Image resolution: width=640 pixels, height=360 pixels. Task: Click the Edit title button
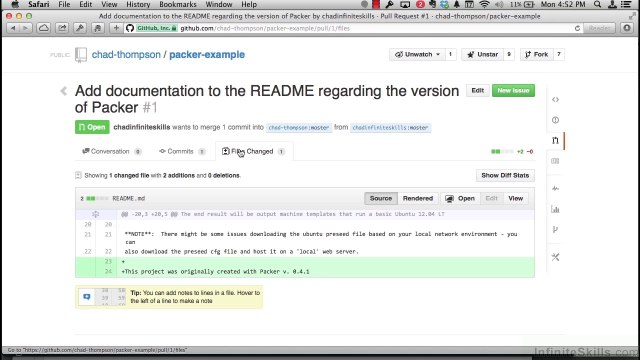pos(478,91)
